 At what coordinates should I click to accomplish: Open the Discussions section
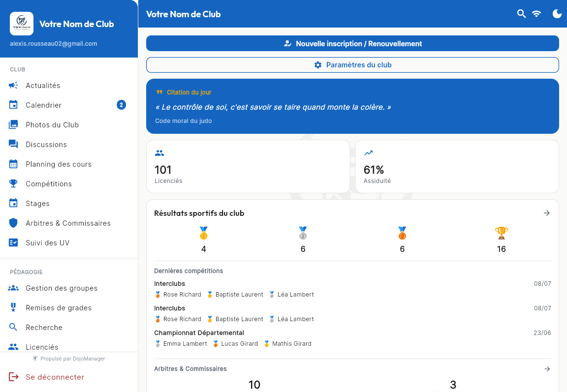69,144
